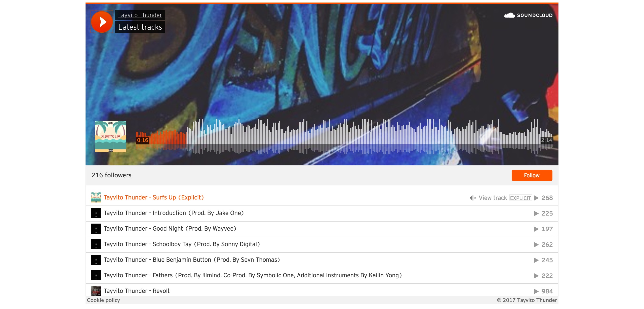Screen dimensions: 644x309
Task: Open the View track link
Action: (x=493, y=198)
